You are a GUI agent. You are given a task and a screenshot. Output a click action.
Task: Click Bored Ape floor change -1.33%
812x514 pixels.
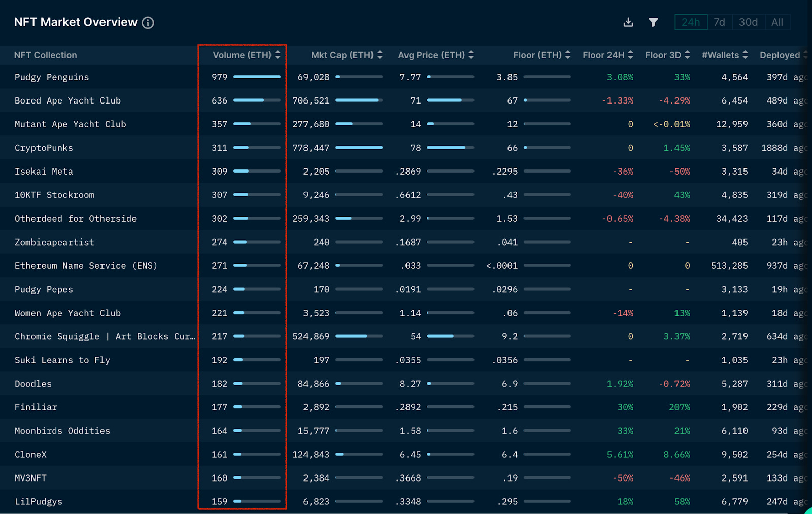[618, 100]
